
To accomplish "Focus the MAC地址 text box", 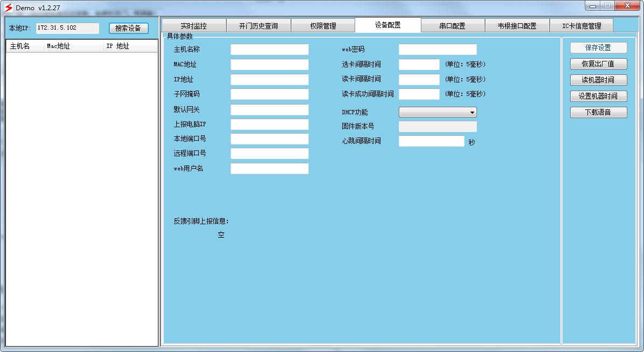I will [x=269, y=65].
